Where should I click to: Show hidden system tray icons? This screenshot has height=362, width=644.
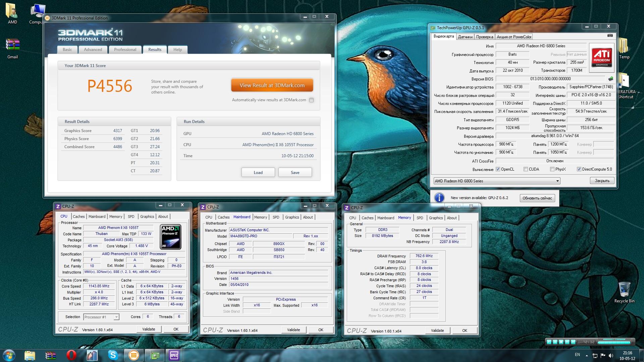[587, 356]
